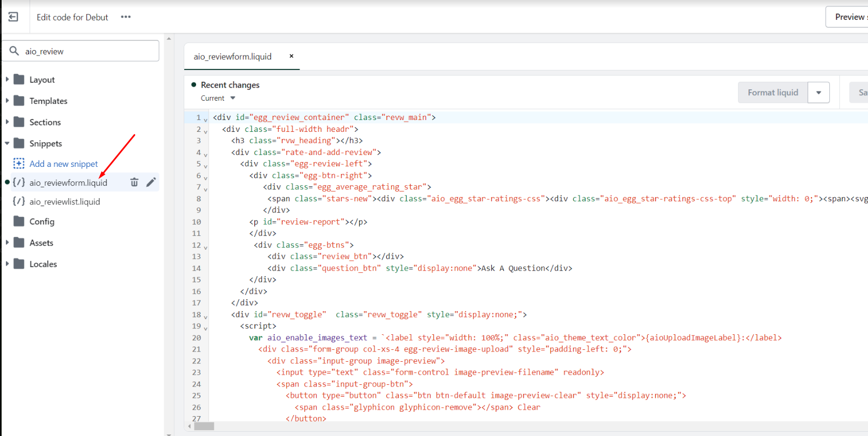Viewport: 868px width, 436px height.
Task: Open the Format liquid dropdown arrow
Action: pos(818,93)
